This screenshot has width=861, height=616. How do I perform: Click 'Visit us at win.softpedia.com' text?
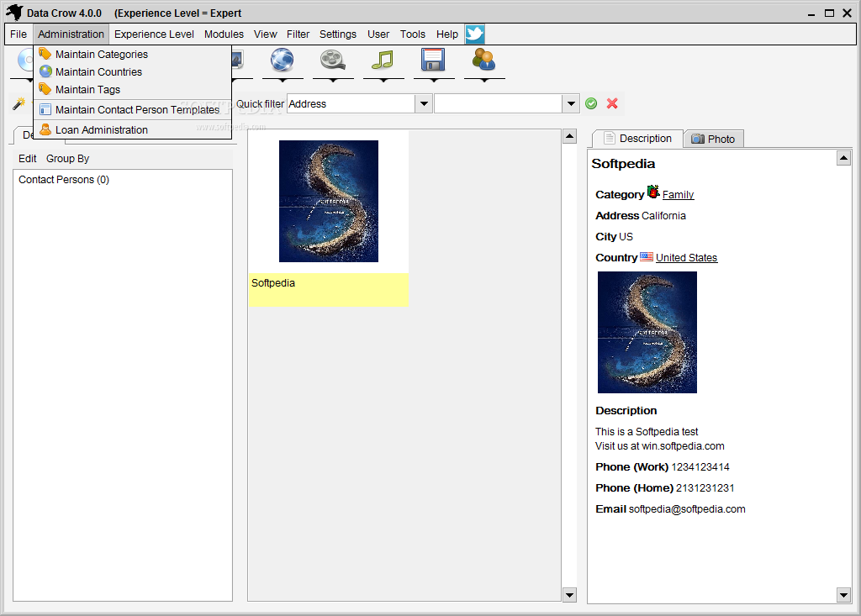pyautogui.click(x=659, y=445)
